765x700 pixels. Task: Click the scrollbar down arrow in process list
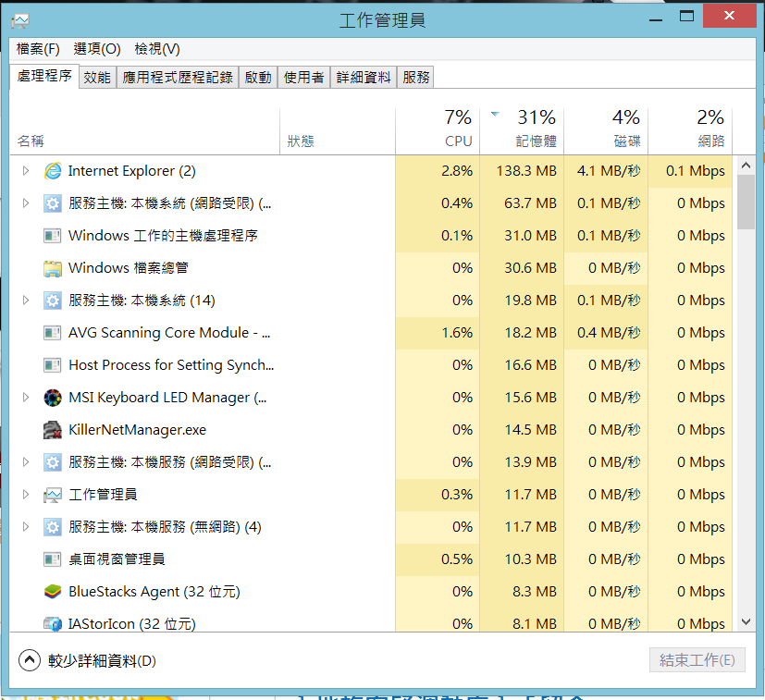point(746,623)
